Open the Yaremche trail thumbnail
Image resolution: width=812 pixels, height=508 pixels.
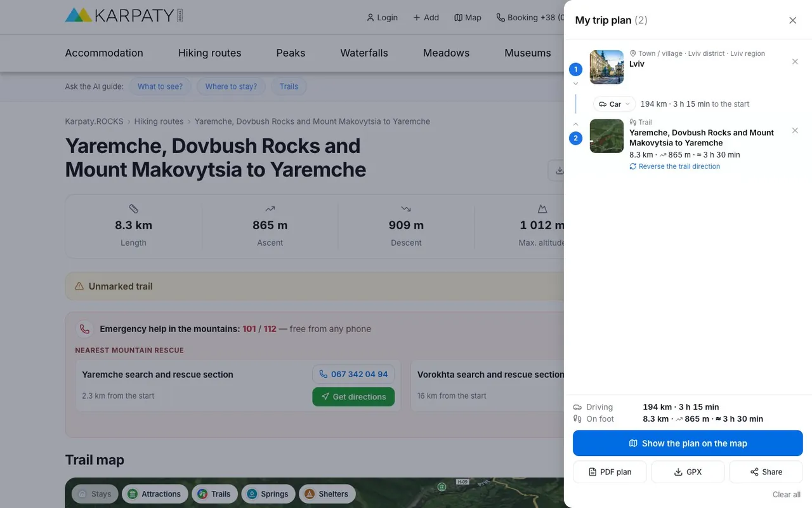point(606,136)
